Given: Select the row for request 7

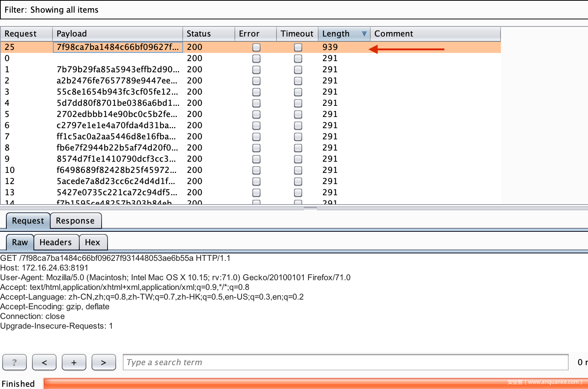Looking at the screenshot, I should pyautogui.click(x=149, y=137).
